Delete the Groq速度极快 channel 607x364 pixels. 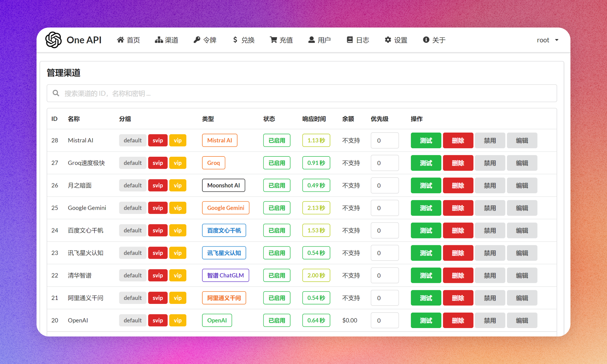coord(458,163)
